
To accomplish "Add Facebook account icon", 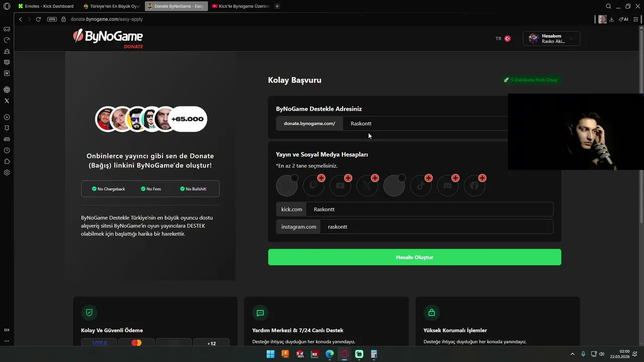I will point(474,186).
